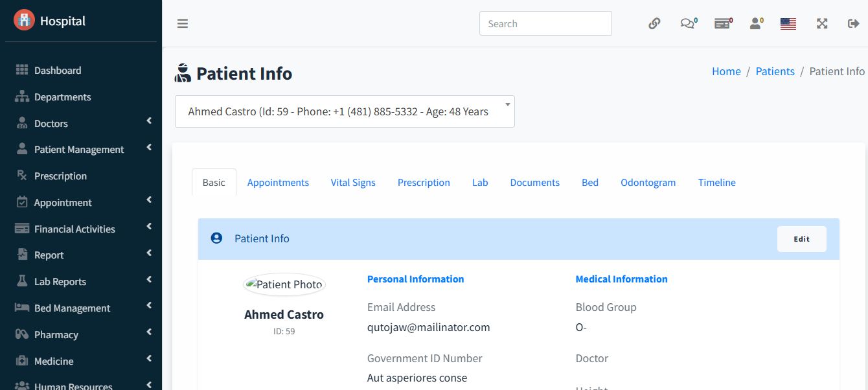Open the link shortcut icon in header
This screenshot has width=868, height=390.
point(654,24)
